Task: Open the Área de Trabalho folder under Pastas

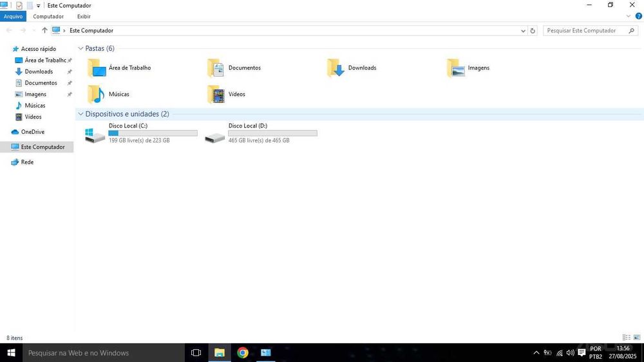Action: point(119,68)
